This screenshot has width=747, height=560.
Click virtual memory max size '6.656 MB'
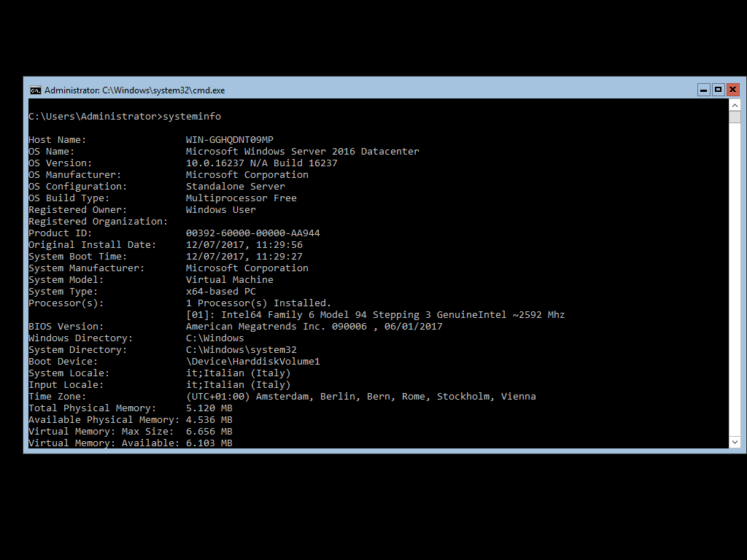click(x=209, y=432)
